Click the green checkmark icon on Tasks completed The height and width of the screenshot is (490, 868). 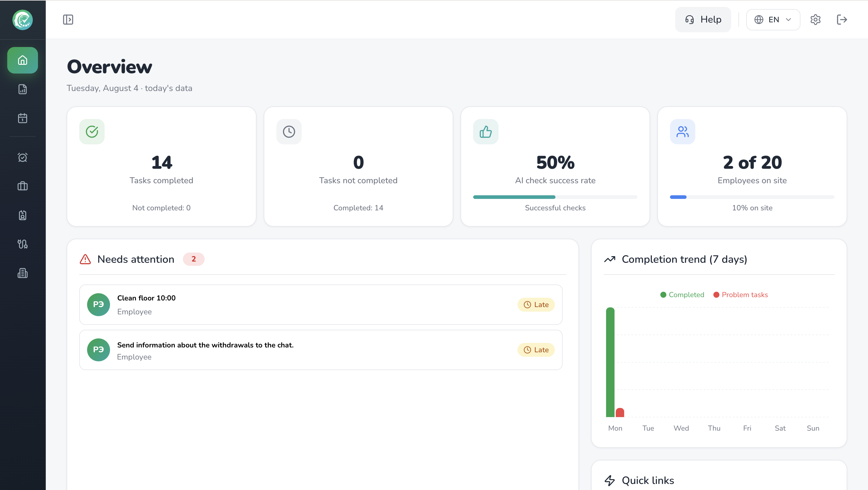pos(92,132)
